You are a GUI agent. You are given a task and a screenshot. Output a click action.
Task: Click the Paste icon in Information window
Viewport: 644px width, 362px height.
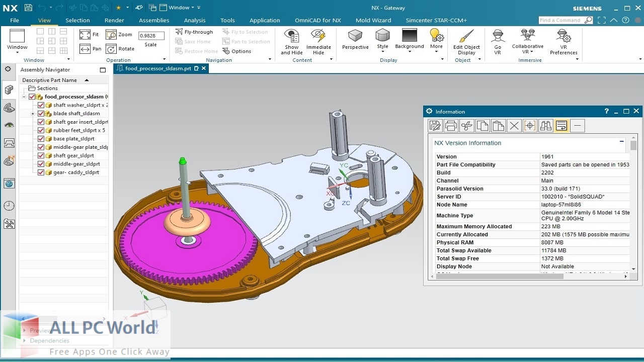click(498, 126)
